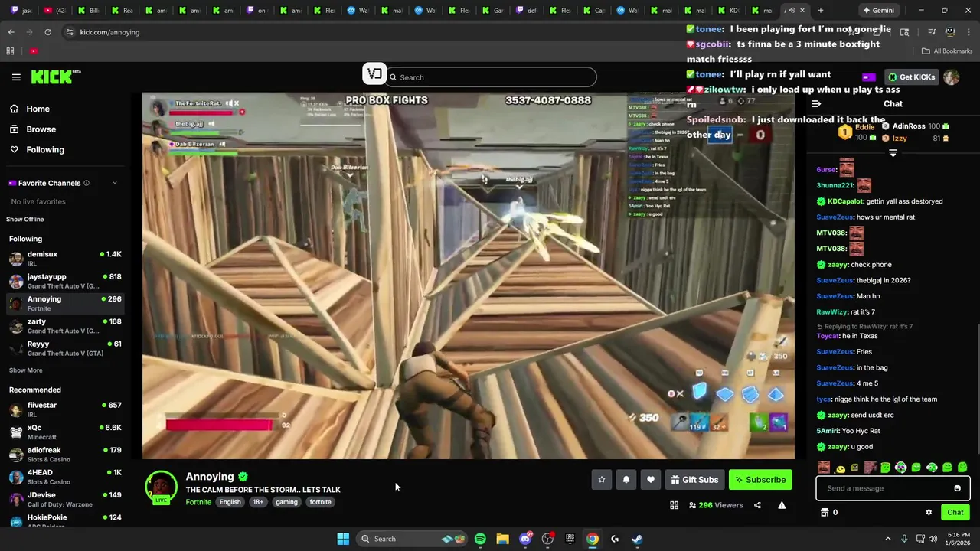Collapse the Favorite Channels section
The height and width of the screenshot is (551, 980).
pyautogui.click(x=115, y=183)
